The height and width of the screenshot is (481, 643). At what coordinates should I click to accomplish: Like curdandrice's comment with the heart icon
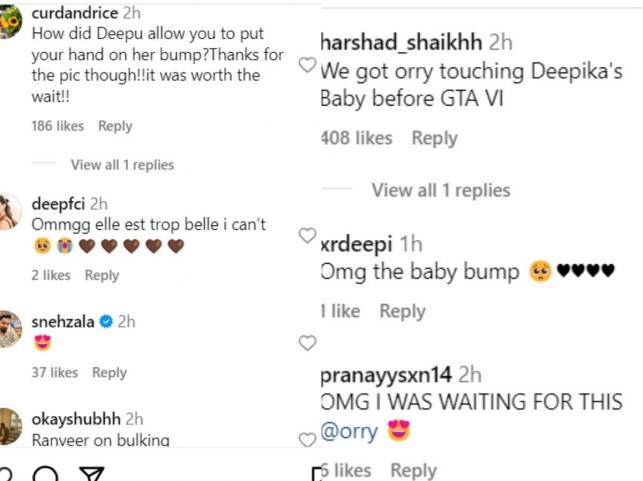tap(308, 64)
